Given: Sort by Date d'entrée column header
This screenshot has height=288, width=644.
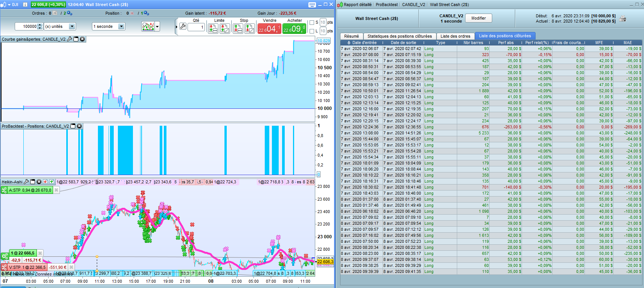Looking at the screenshot, I should click(362, 43).
